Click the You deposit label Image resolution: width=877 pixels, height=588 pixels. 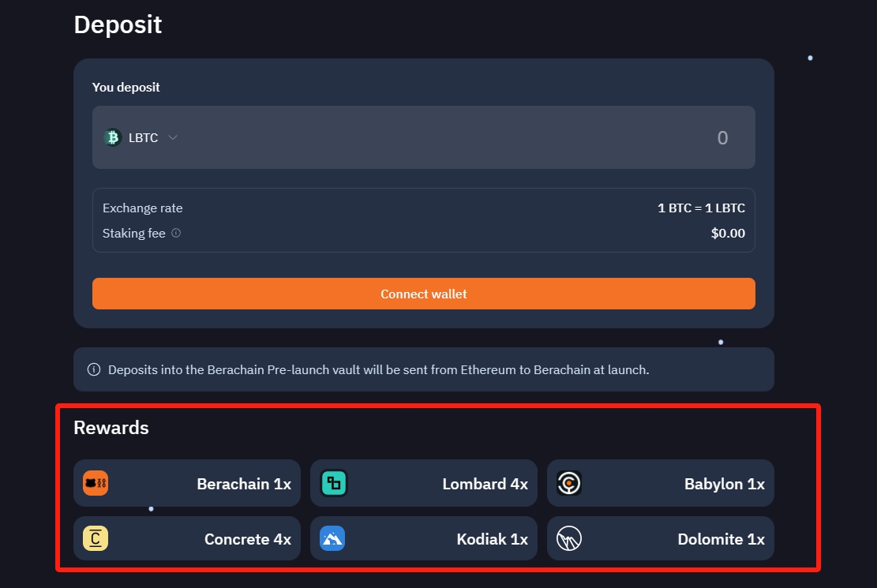pyautogui.click(x=126, y=88)
